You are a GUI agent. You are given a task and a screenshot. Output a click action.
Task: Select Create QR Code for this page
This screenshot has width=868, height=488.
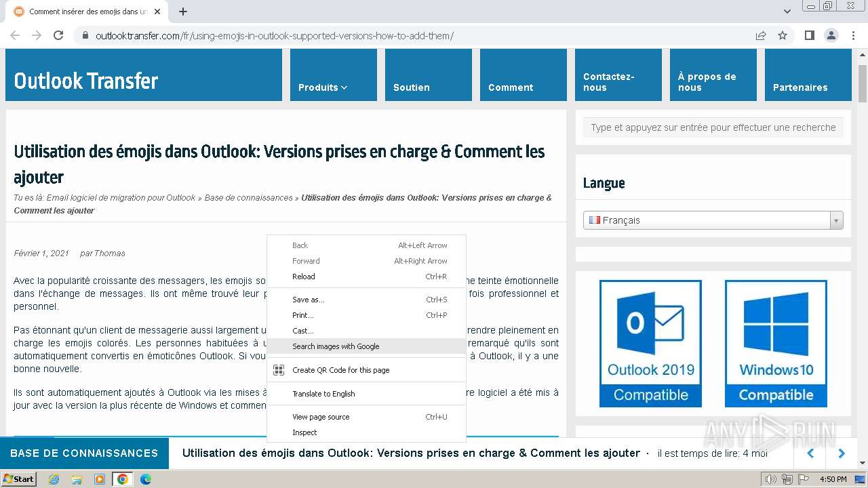[x=366, y=370]
